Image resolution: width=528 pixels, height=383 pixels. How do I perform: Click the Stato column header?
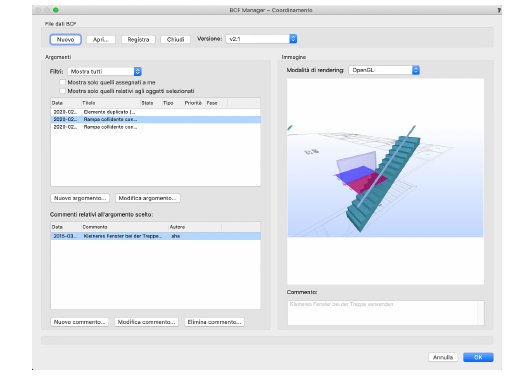click(x=151, y=103)
